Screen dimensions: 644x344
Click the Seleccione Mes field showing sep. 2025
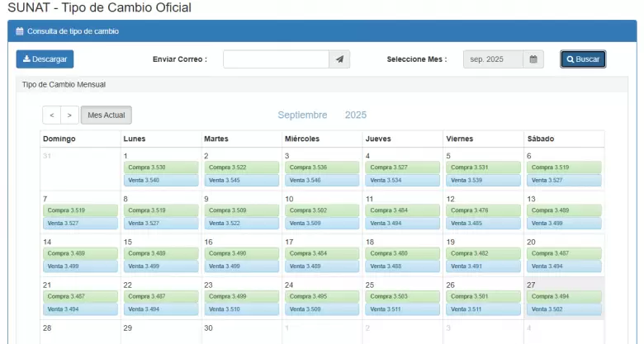point(493,59)
